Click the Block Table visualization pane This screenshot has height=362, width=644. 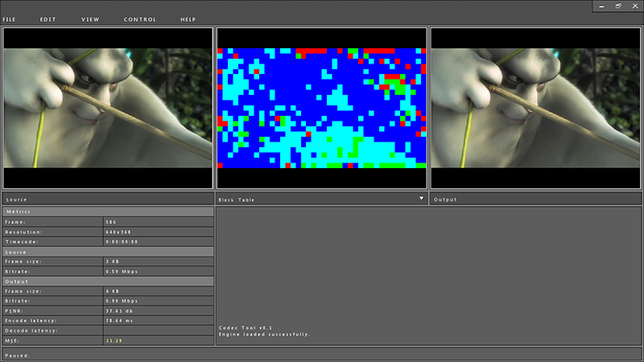321,108
